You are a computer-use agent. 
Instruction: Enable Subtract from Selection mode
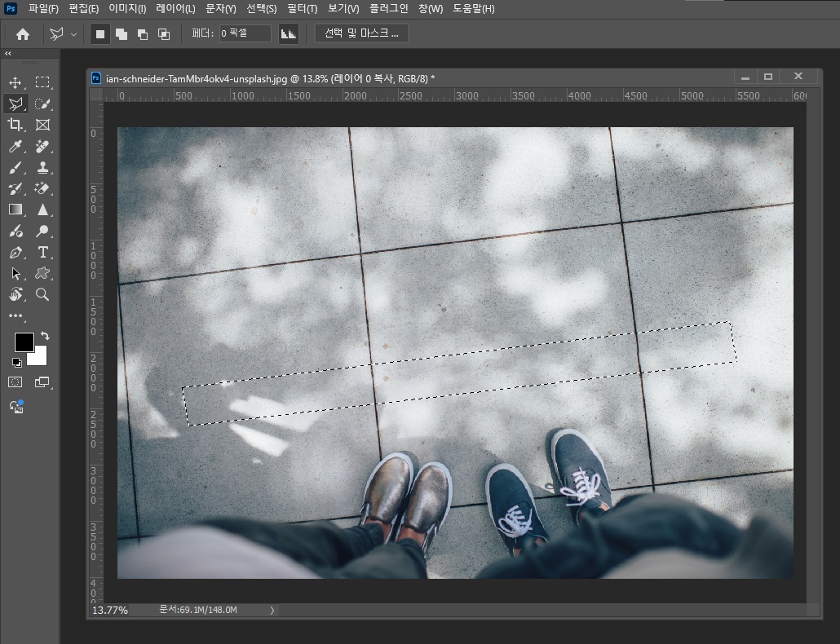[143, 34]
